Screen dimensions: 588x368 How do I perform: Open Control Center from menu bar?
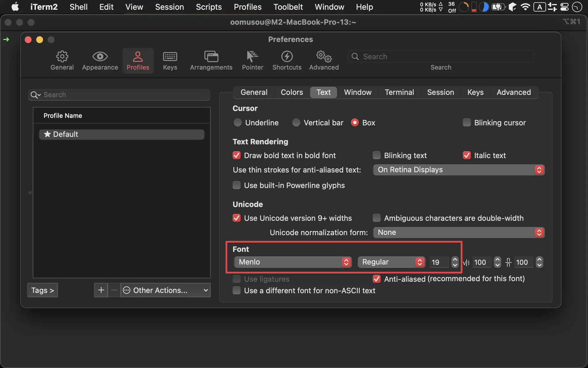click(564, 7)
